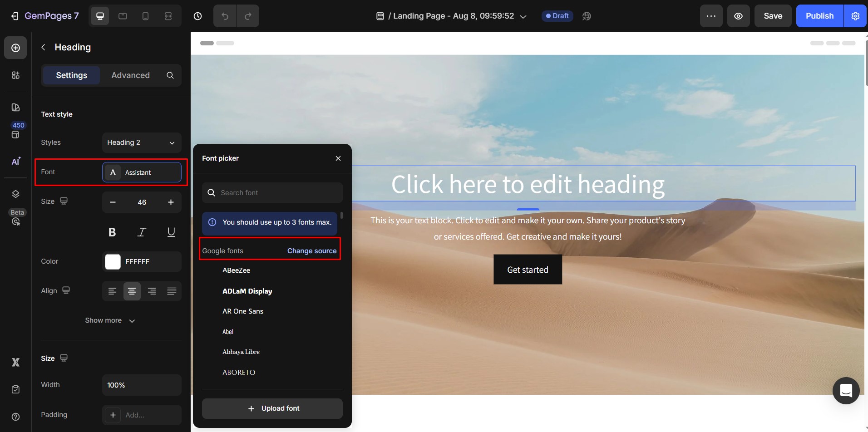Click the add element plus icon
The image size is (868, 432).
pyautogui.click(x=15, y=48)
